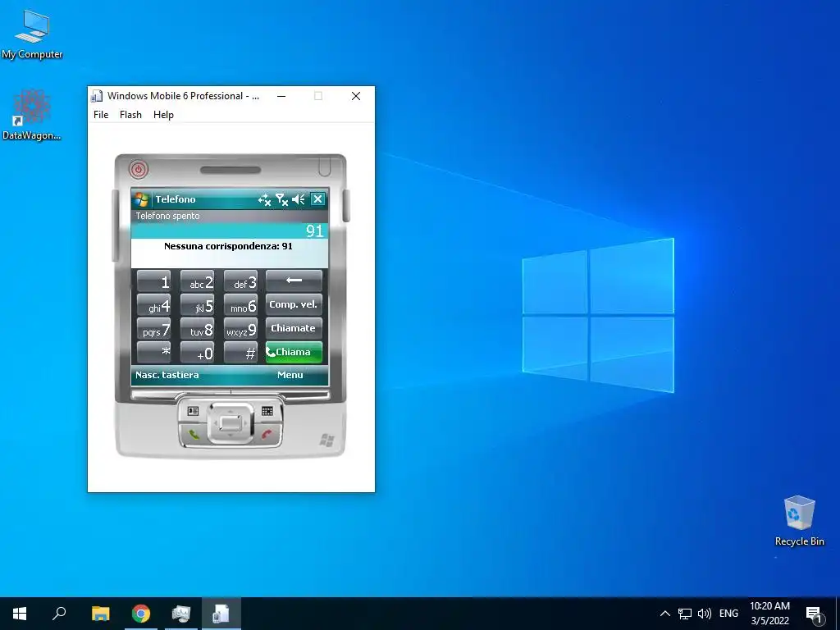Tap keypad key mno 6

(241, 305)
